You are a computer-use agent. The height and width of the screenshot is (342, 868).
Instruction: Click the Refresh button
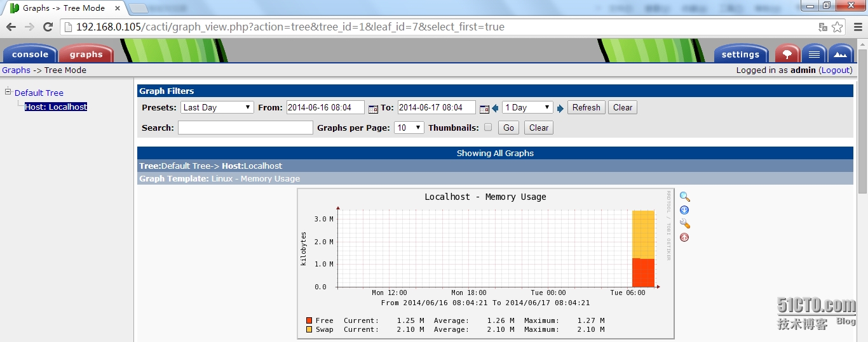pyautogui.click(x=586, y=107)
